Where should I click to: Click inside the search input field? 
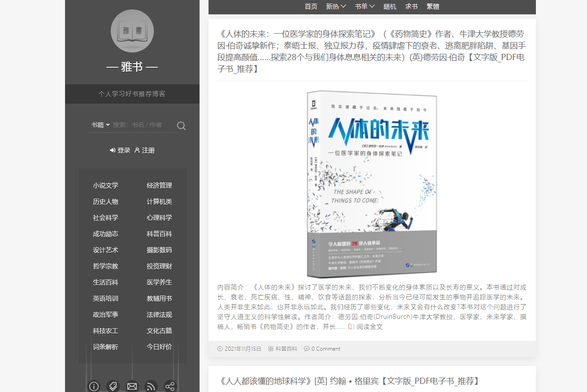(141, 126)
